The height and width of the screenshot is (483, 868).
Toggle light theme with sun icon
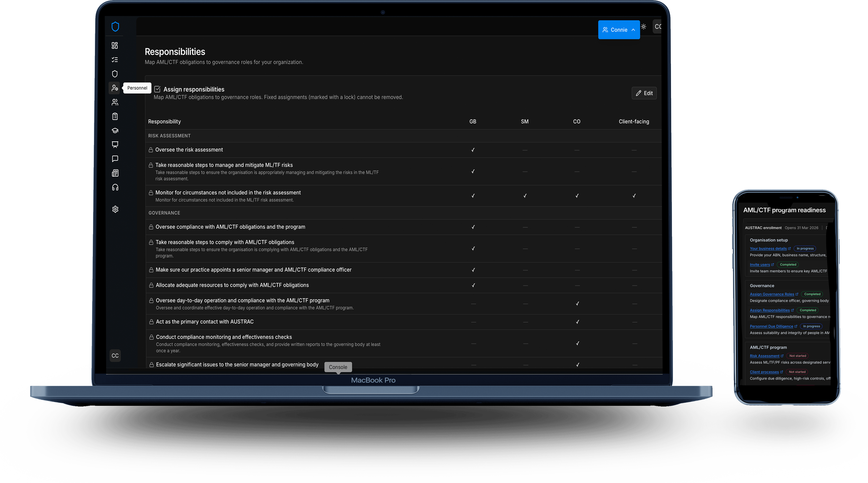tap(643, 27)
